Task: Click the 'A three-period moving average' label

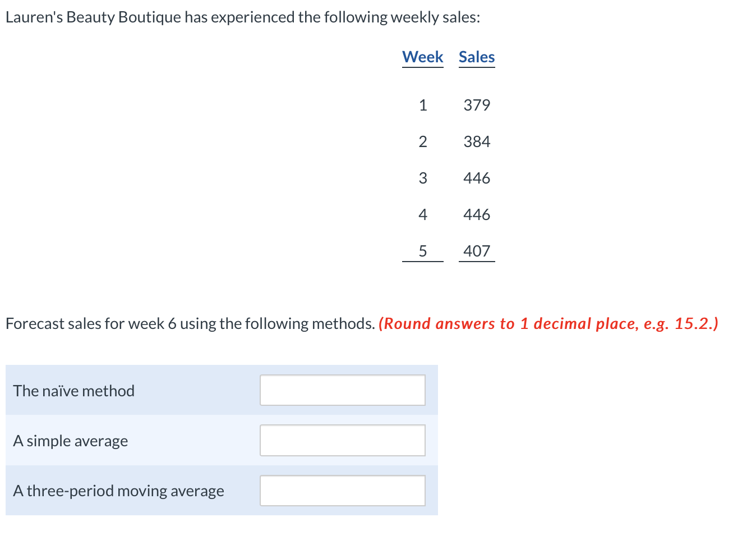Action: (118, 491)
